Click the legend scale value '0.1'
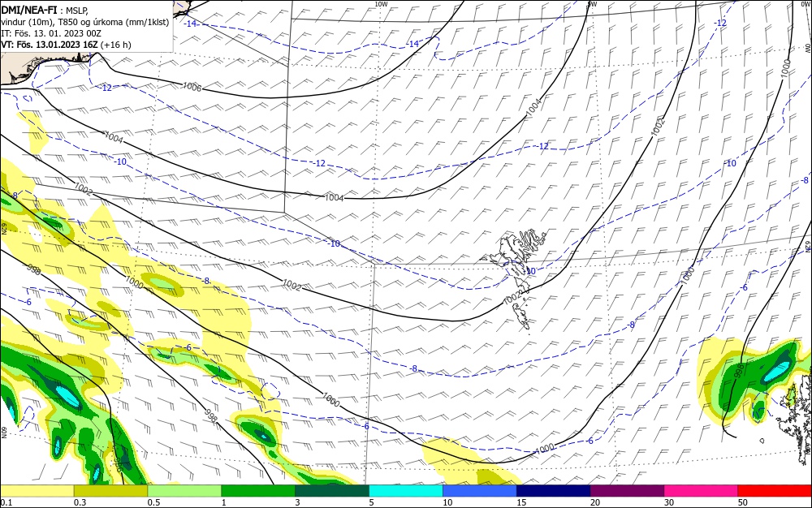 6,502
